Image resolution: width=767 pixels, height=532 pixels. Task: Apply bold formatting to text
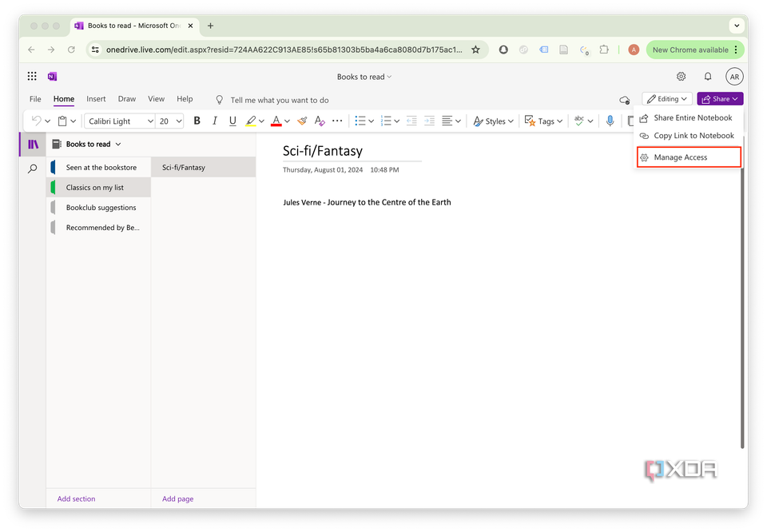[x=197, y=121]
